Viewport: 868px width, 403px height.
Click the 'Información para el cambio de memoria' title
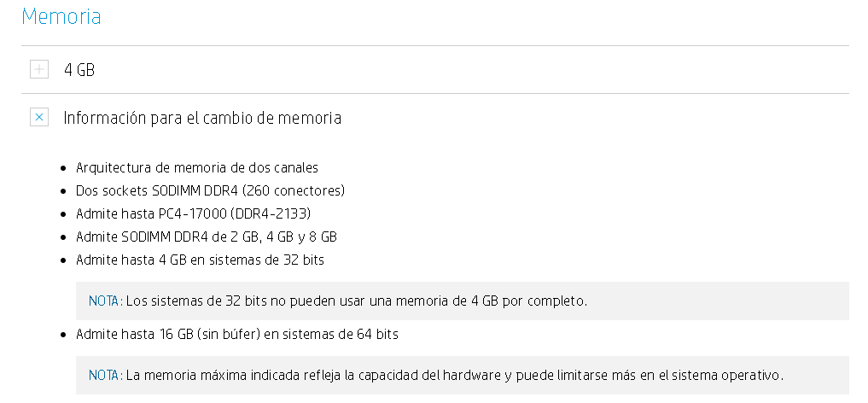click(202, 118)
